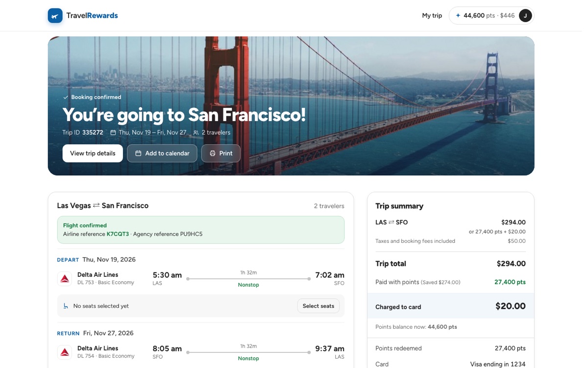The height and width of the screenshot is (368, 588).
Task: Click the agency reference PU9HC5
Action: [x=191, y=234]
